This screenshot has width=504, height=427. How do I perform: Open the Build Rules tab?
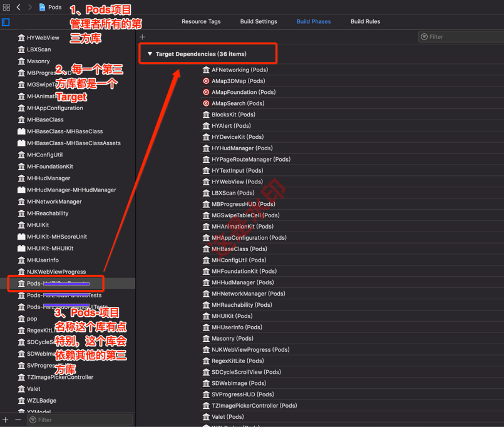click(x=365, y=21)
